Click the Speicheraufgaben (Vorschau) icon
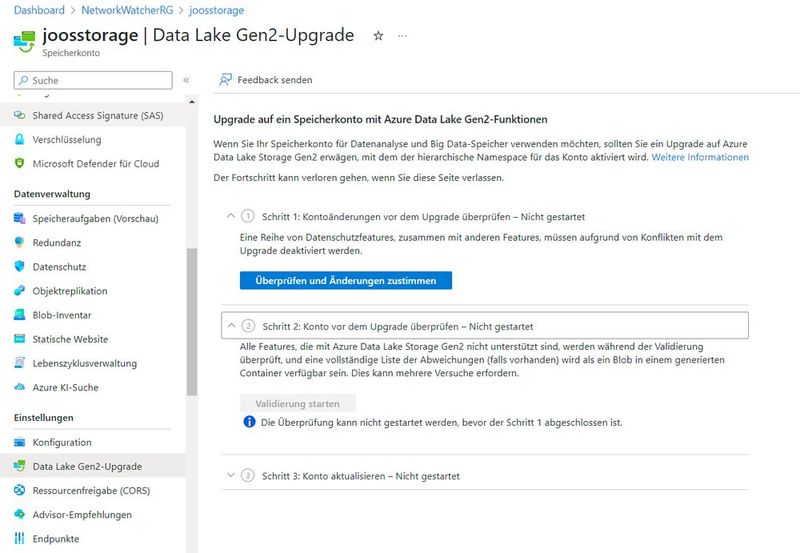The image size is (800, 553). [19, 218]
